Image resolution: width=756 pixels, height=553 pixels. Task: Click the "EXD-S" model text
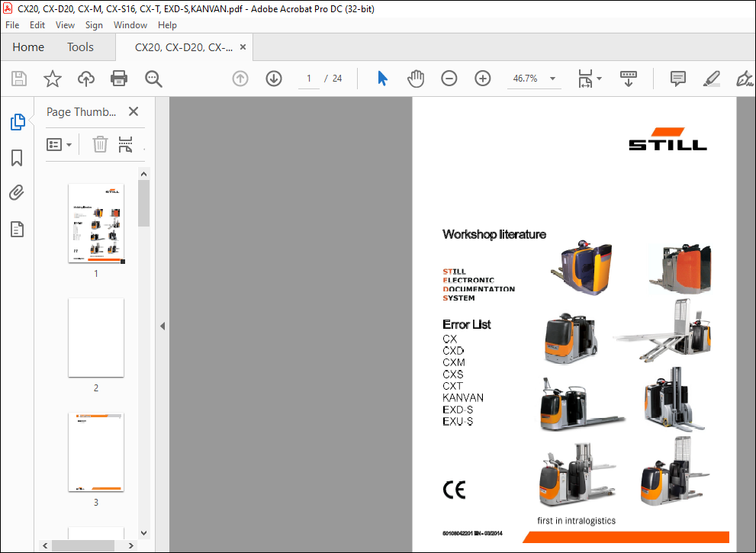[x=458, y=410]
